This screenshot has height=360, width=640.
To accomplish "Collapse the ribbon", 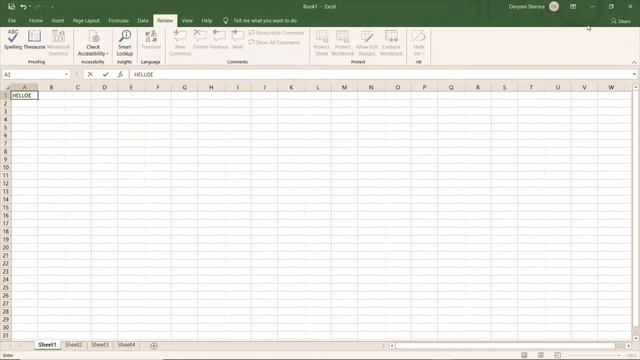I will click(634, 62).
